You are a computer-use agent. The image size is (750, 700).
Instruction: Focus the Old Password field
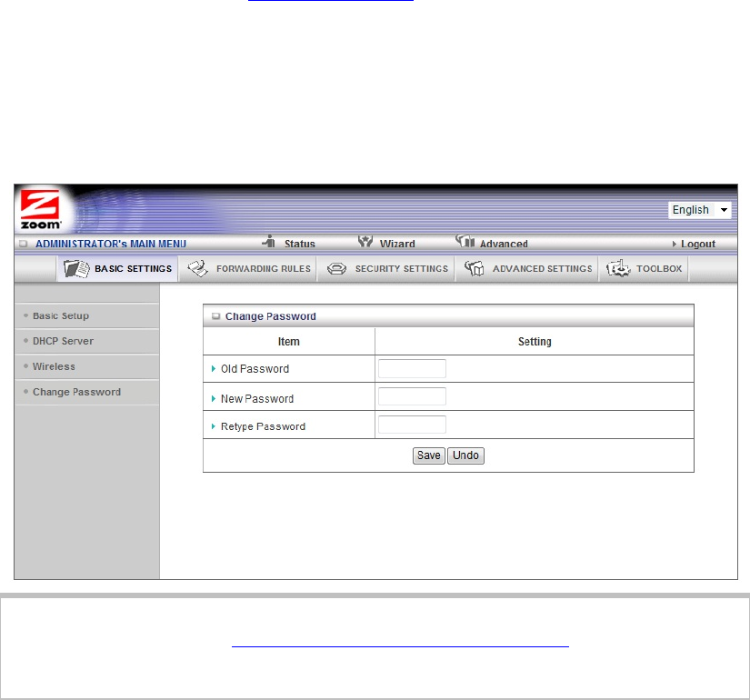pyautogui.click(x=412, y=368)
